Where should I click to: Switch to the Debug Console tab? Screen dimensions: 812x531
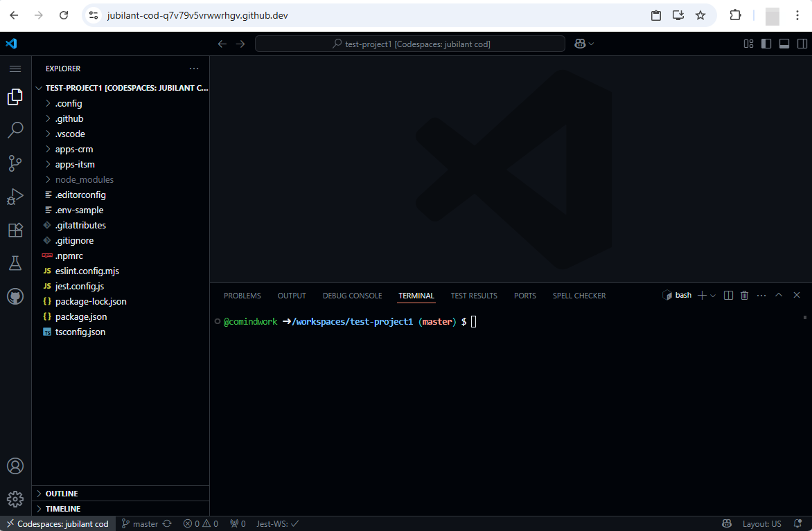click(352, 296)
